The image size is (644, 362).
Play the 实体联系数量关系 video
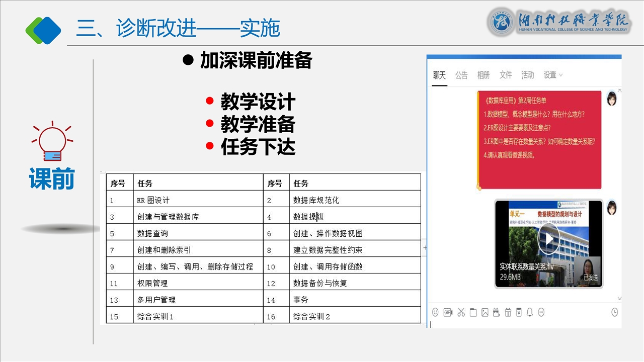pyautogui.click(x=548, y=240)
